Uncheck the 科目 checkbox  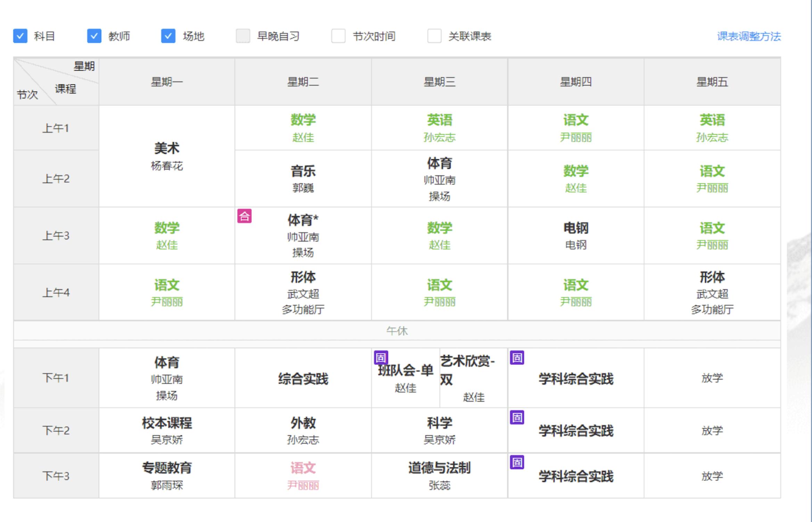[20, 36]
